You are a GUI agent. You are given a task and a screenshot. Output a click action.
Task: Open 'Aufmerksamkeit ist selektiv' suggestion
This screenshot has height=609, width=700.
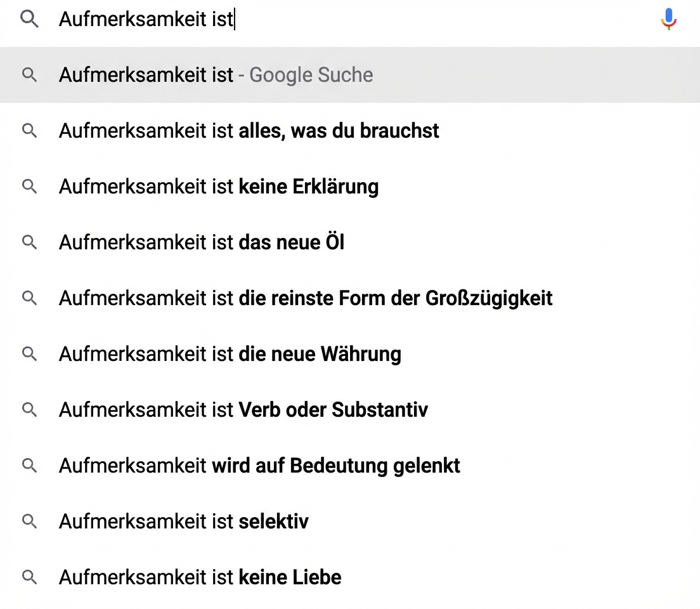pyautogui.click(x=183, y=521)
